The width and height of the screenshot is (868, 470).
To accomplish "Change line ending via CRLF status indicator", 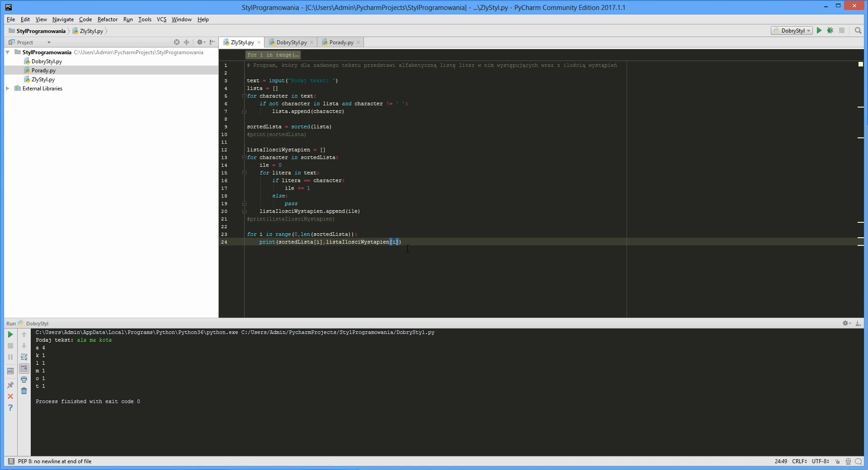I will (x=799, y=461).
